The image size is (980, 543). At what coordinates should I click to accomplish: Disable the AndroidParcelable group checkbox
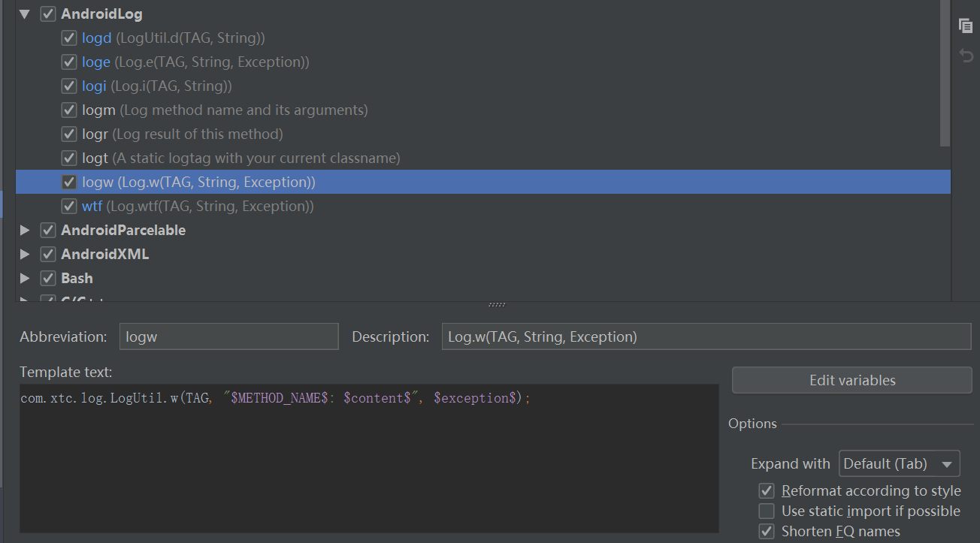click(47, 230)
